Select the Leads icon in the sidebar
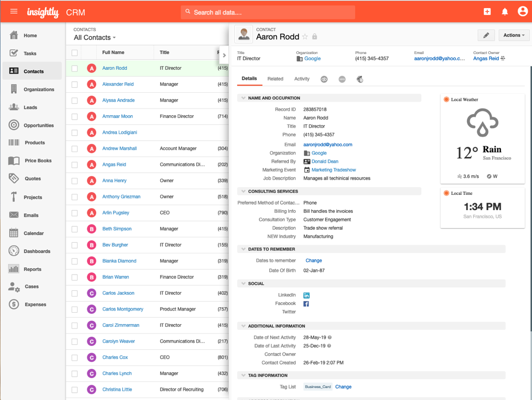The width and height of the screenshot is (532, 400). 15,107
